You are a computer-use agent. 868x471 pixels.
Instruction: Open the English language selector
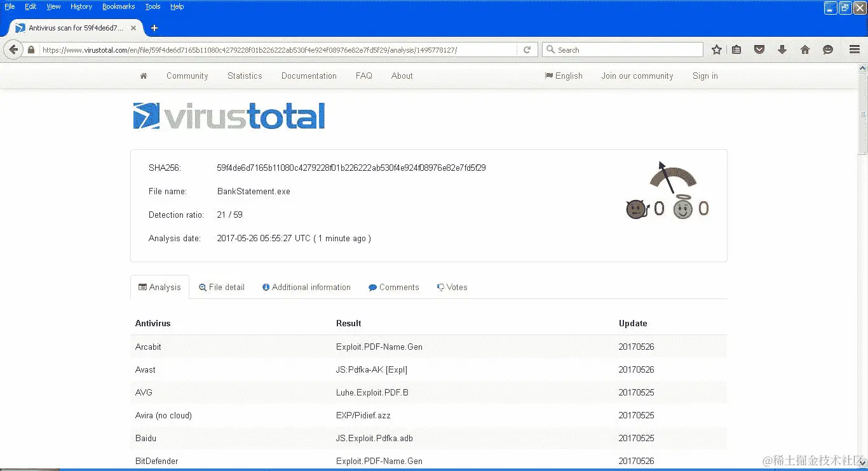(564, 76)
